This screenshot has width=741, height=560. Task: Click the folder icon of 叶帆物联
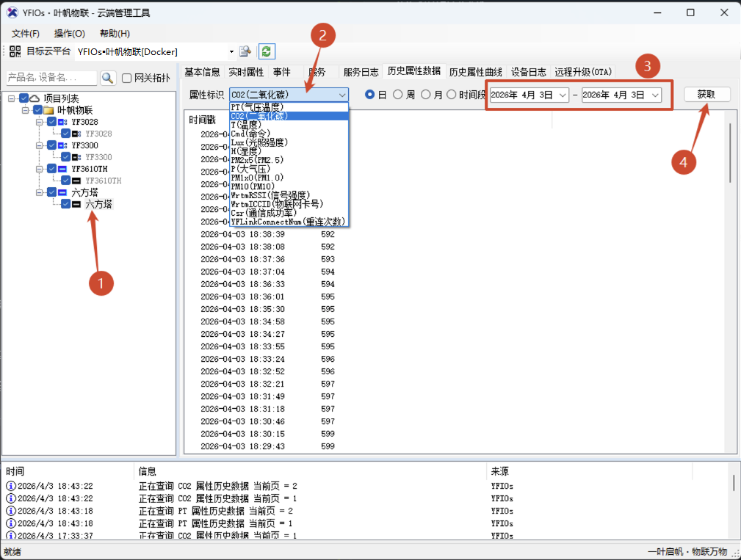point(48,110)
